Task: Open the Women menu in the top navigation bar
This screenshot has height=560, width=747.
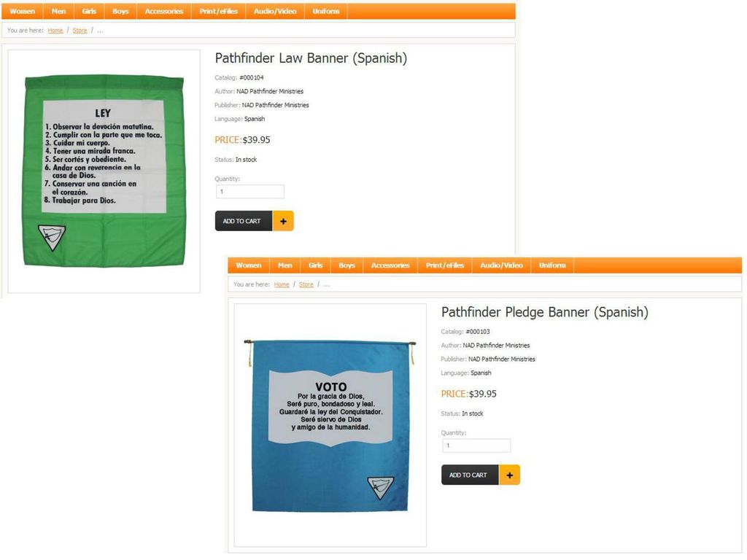Action: point(23,12)
